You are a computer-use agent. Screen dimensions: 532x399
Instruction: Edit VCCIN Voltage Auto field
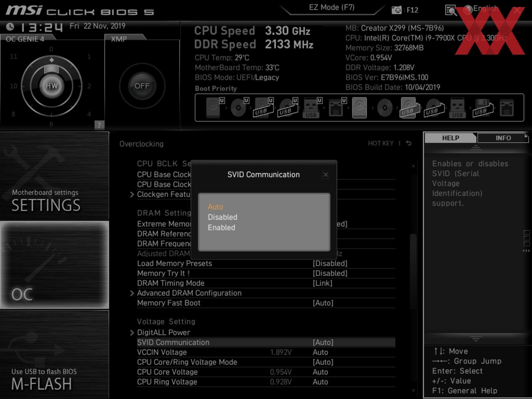(x=320, y=352)
